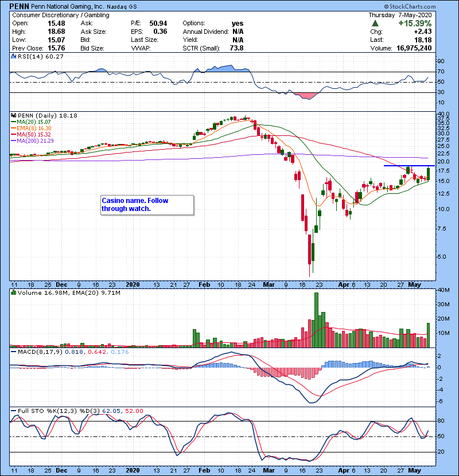Viewport: 459px width, 476px height.
Task: Select the Prev Close value 15.76
Action: click(56, 48)
